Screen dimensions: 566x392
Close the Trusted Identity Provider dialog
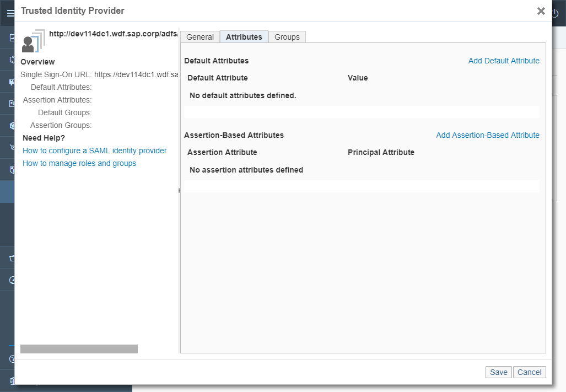(x=541, y=11)
